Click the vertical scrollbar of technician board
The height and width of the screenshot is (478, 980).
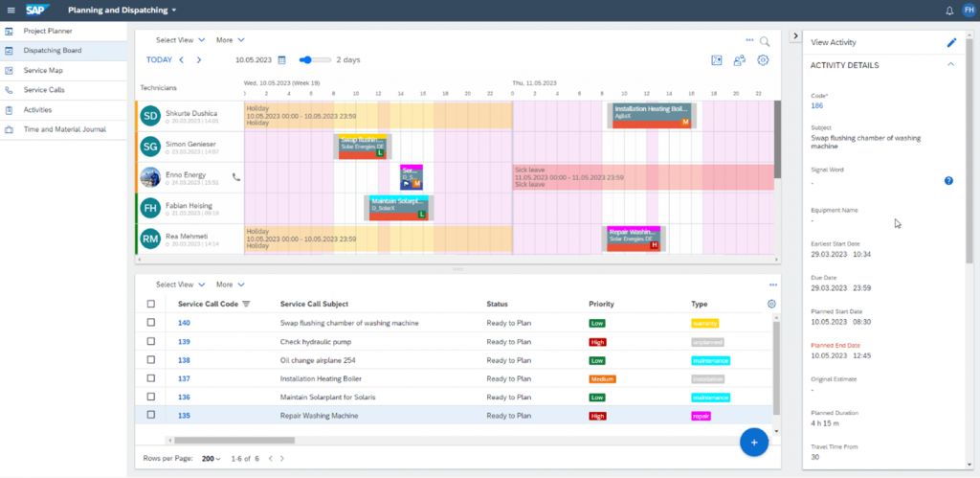tap(777, 139)
